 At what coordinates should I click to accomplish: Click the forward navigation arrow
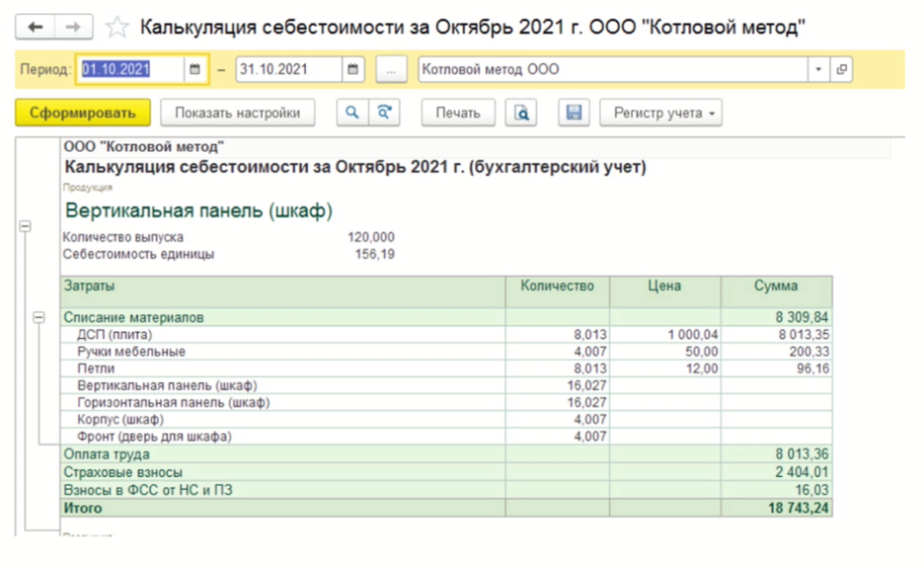[74, 27]
